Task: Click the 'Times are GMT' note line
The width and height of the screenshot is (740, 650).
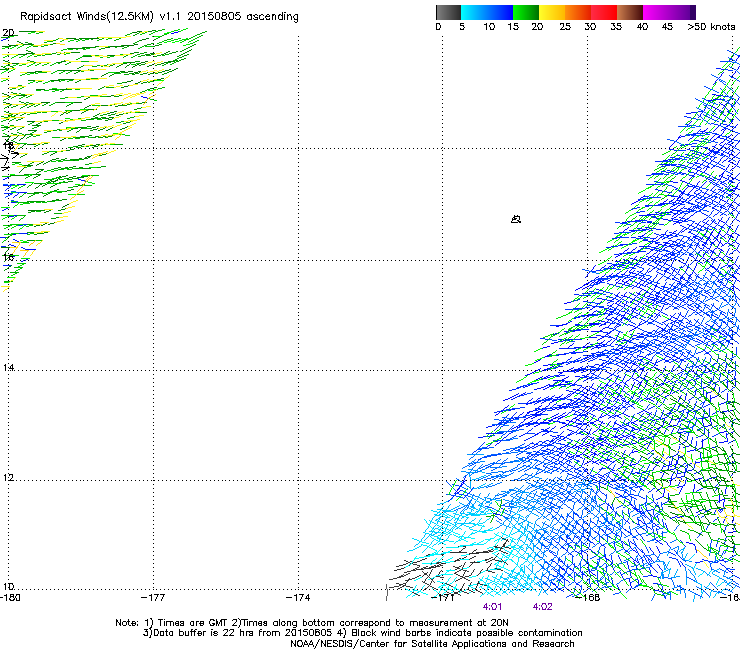Action: 312,623
